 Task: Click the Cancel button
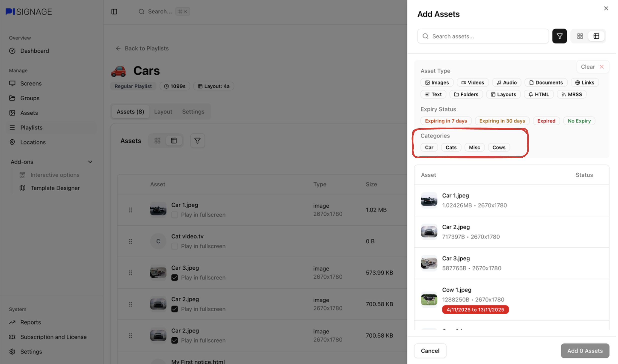click(x=430, y=351)
